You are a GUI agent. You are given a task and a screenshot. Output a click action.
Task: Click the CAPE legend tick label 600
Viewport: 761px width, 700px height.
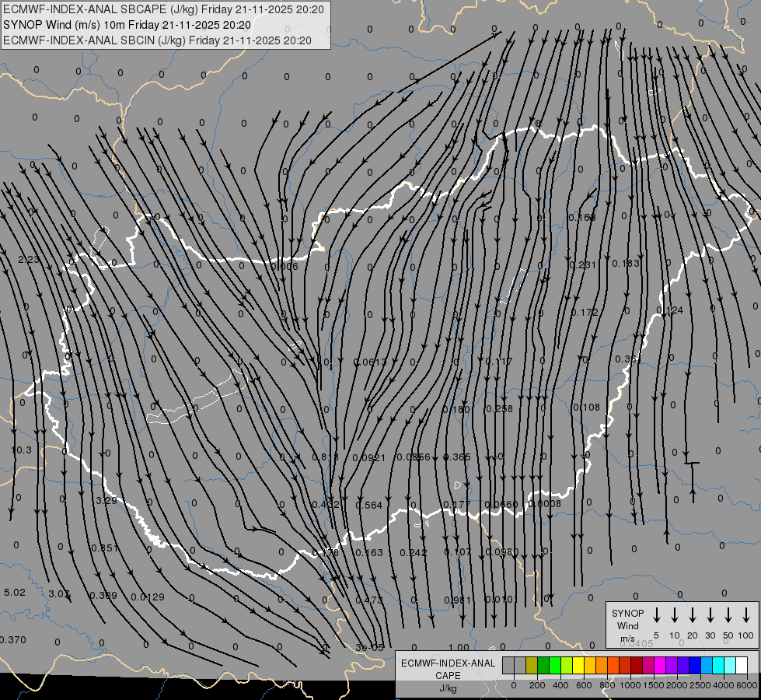pos(583,685)
